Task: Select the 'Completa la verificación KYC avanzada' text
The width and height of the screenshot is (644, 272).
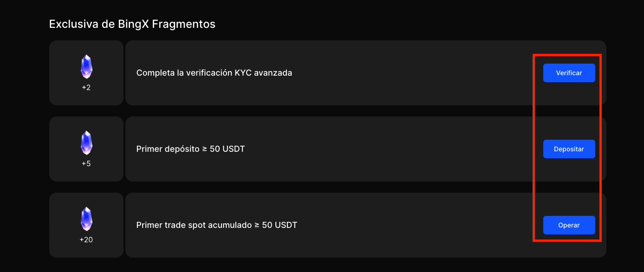Action: point(214,73)
